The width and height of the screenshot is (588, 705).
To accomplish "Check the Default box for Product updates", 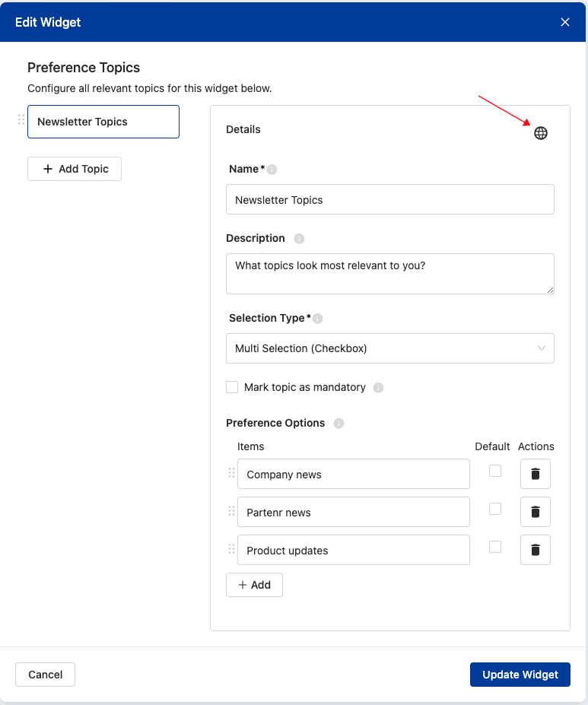I will (x=494, y=546).
